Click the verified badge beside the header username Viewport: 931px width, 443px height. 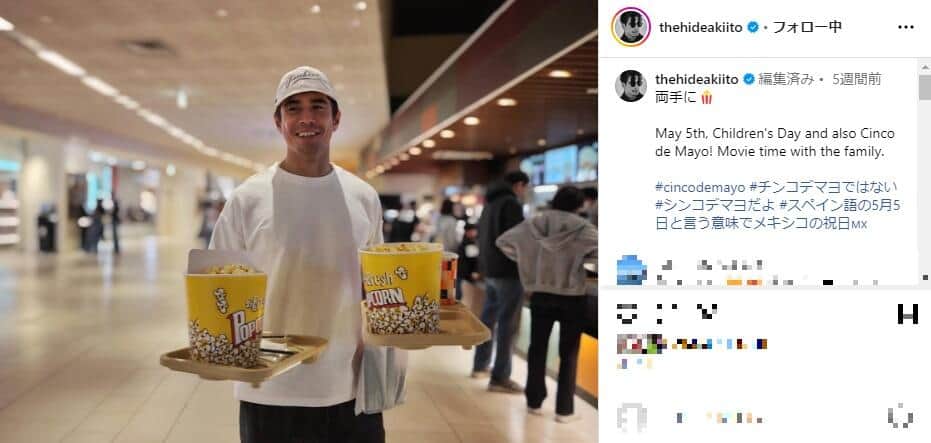753,27
